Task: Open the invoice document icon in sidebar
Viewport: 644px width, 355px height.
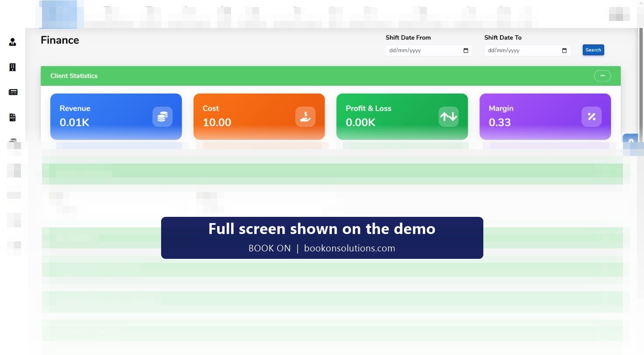Action: click(x=12, y=117)
